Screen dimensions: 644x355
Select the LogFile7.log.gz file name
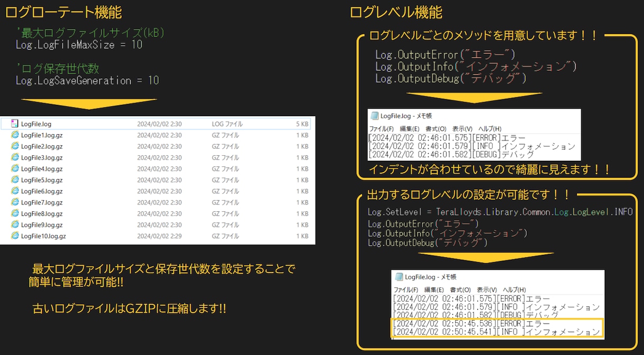[x=42, y=202]
